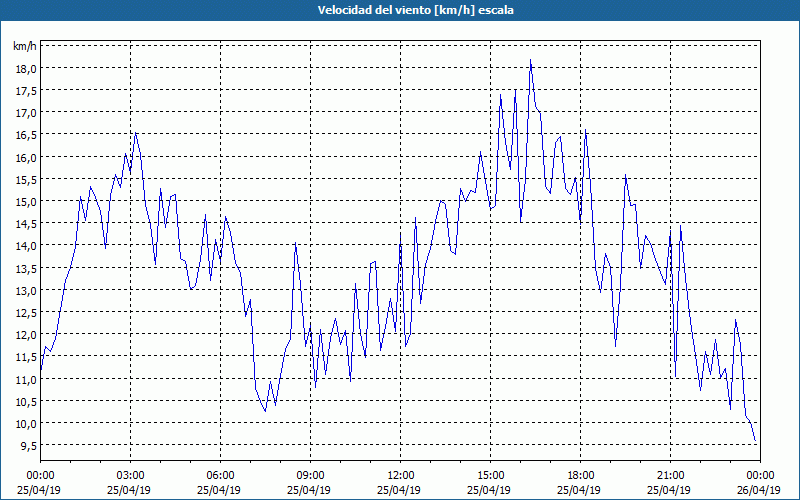This screenshot has height=500, width=800.
Task: Click the 12,0 y-axis label
Action: coord(28,335)
